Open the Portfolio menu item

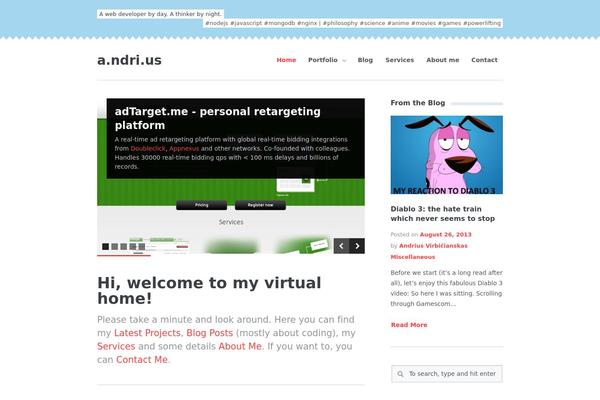pyautogui.click(x=323, y=60)
